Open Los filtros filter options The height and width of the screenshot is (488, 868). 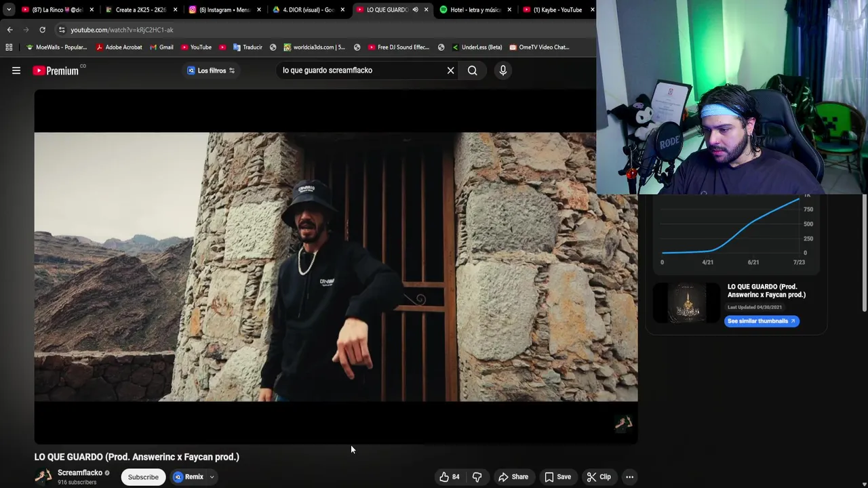pyautogui.click(x=211, y=70)
